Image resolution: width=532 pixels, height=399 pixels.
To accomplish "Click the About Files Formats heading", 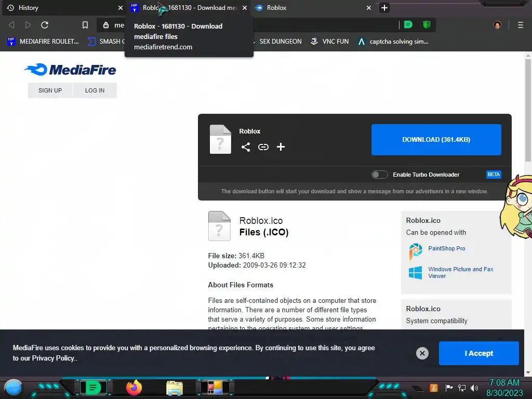I will pos(241,285).
